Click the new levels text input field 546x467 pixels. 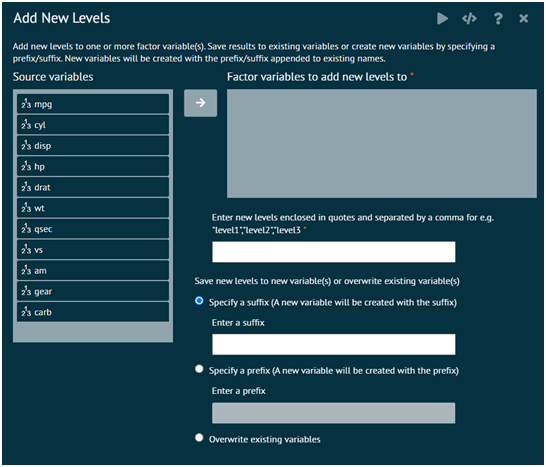coord(334,252)
